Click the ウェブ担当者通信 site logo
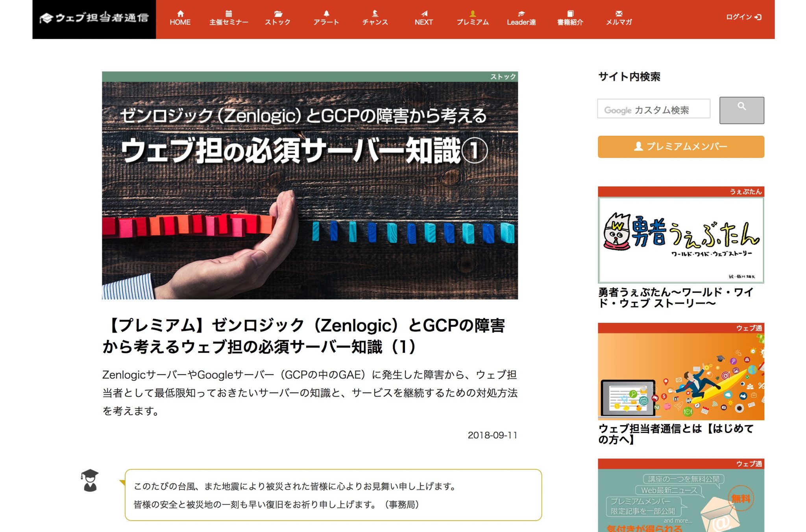 pyautogui.click(x=94, y=18)
